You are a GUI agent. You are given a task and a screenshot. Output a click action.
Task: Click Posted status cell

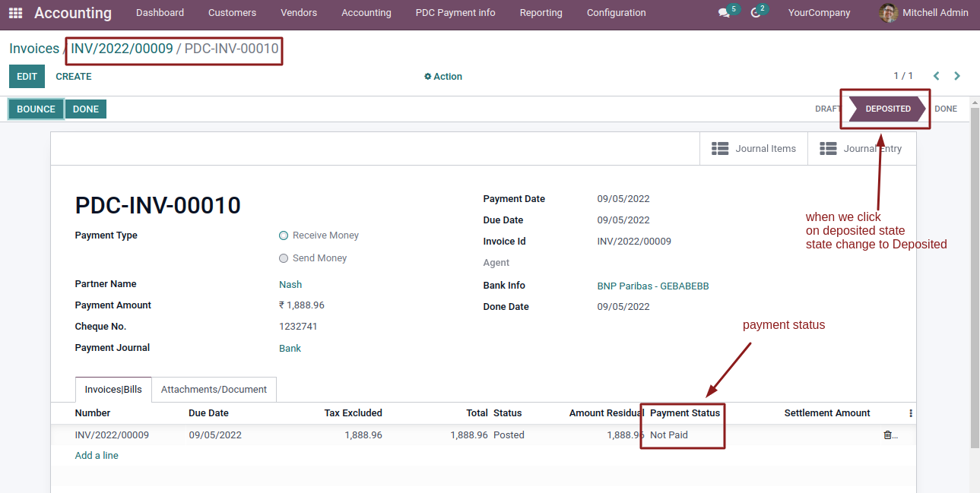(509, 435)
